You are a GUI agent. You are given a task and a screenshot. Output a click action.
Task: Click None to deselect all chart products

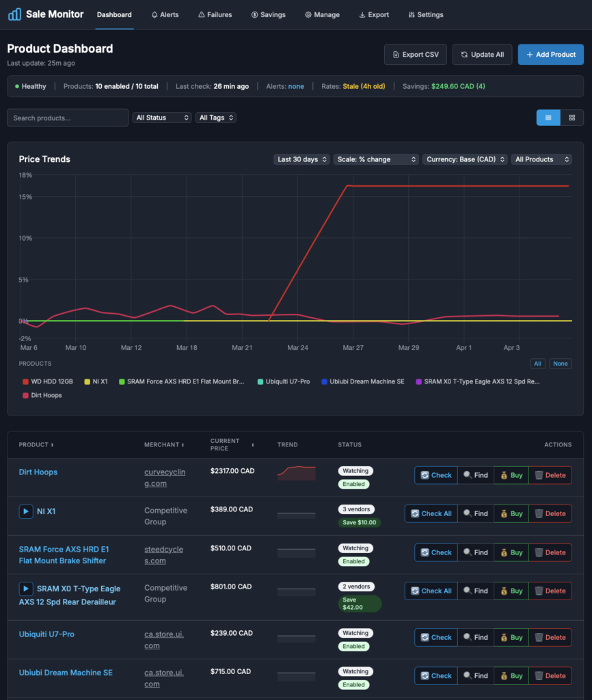(x=560, y=363)
